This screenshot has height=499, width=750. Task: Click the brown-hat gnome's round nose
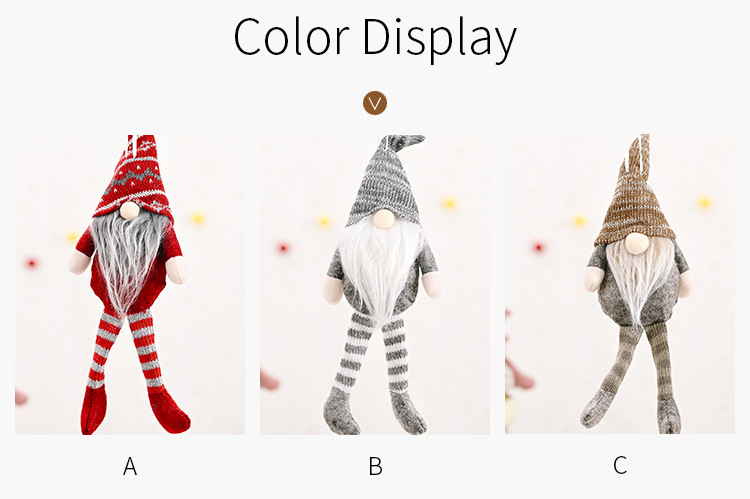[637, 243]
